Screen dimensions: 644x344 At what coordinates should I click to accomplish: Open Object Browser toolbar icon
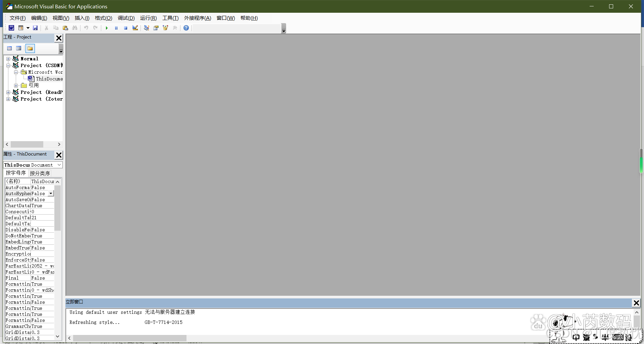[165, 28]
